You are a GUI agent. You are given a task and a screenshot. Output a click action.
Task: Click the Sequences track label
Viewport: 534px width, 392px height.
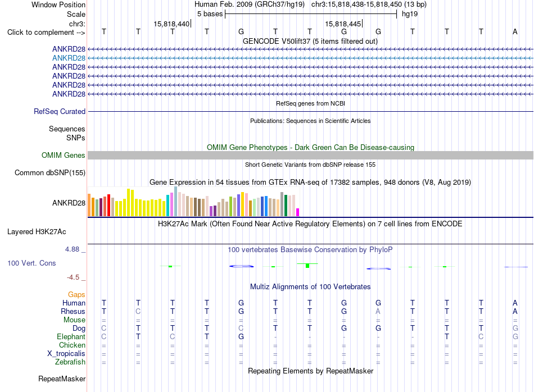point(67,129)
